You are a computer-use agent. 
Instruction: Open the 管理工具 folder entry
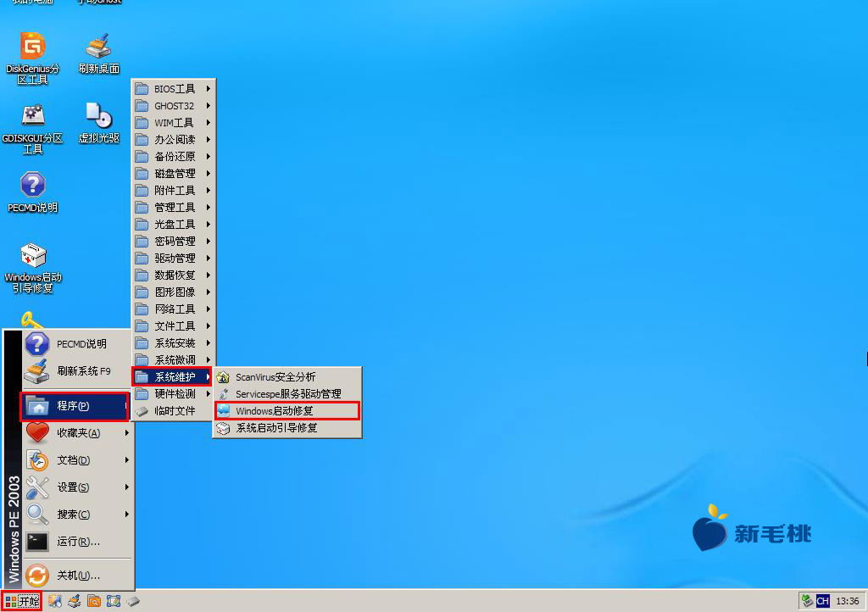click(173, 208)
